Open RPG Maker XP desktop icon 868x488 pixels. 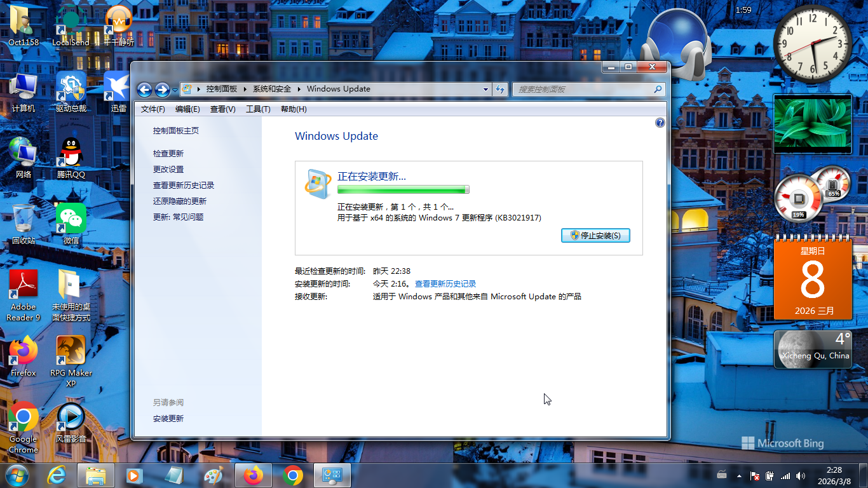71,351
